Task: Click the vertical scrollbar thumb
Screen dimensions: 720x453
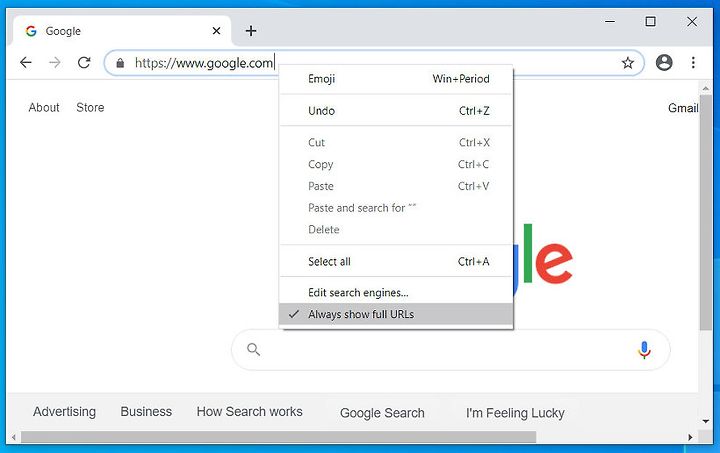Action: click(x=706, y=212)
